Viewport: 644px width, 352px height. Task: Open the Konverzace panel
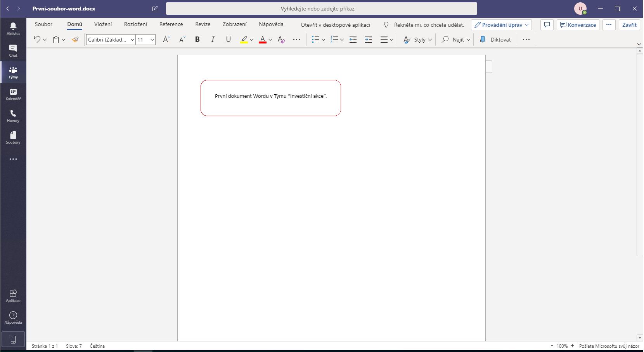pos(578,25)
